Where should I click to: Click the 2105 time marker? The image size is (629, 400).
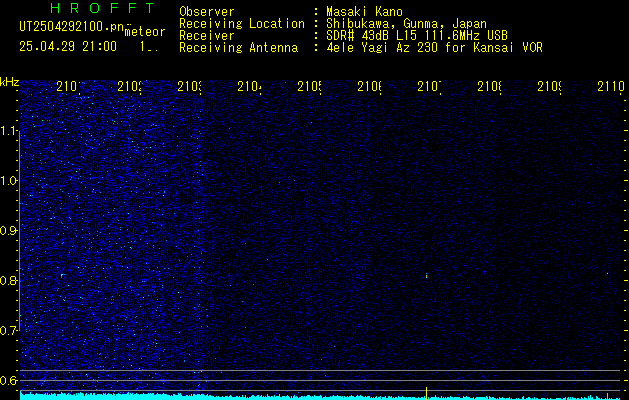[309, 86]
